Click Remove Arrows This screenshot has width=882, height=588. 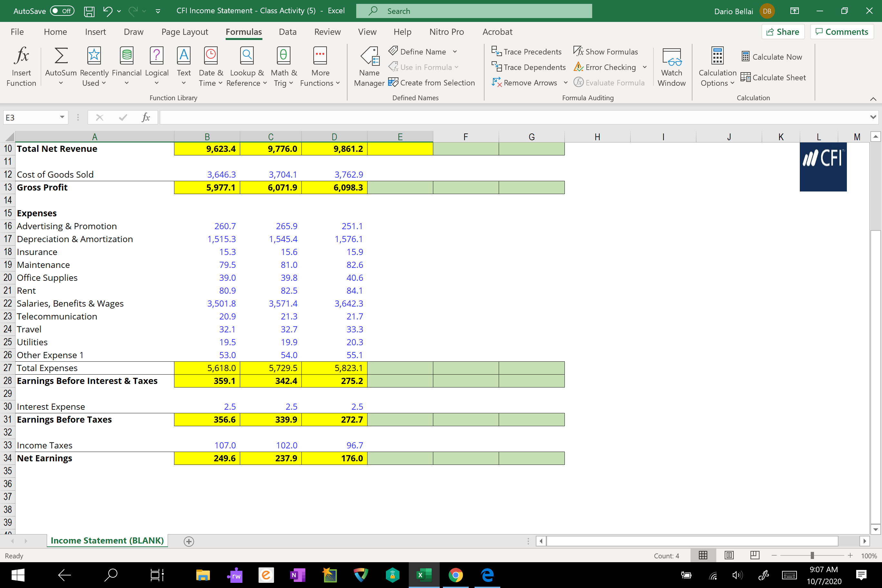(524, 83)
